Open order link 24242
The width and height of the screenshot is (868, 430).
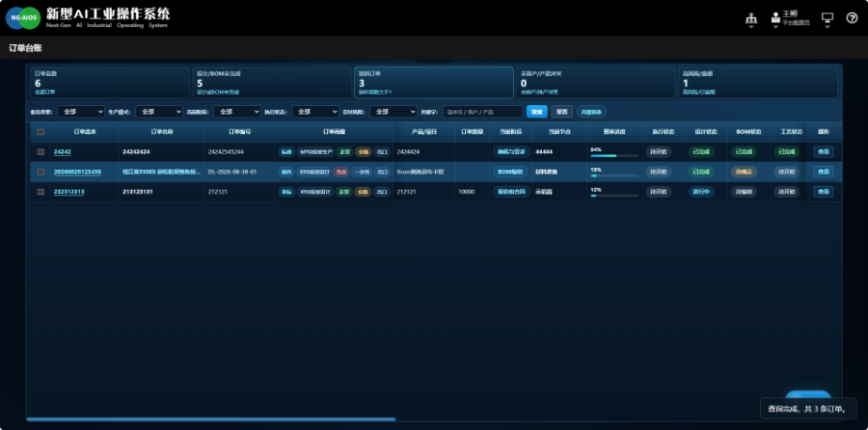pyautogui.click(x=62, y=151)
